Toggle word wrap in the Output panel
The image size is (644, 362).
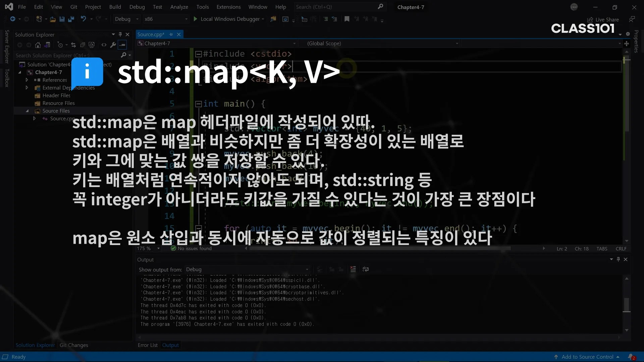click(366, 269)
